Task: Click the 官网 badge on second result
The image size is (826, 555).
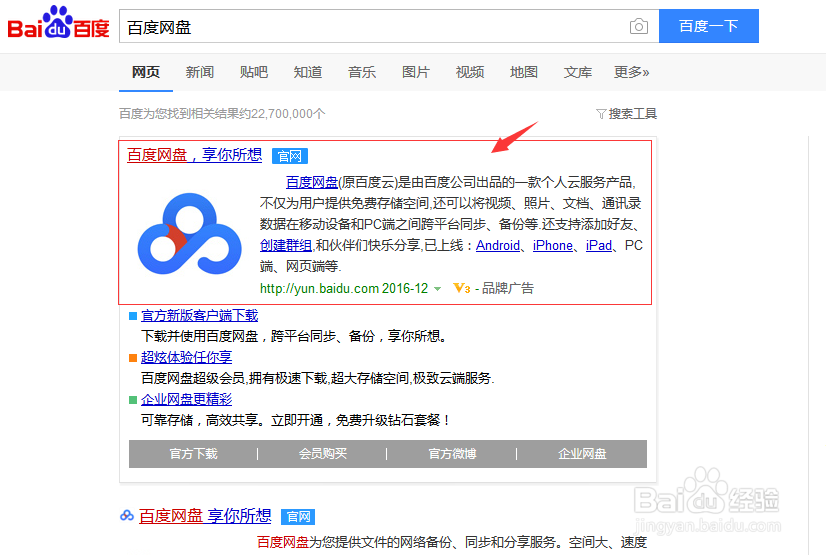Action: click(298, 517)
